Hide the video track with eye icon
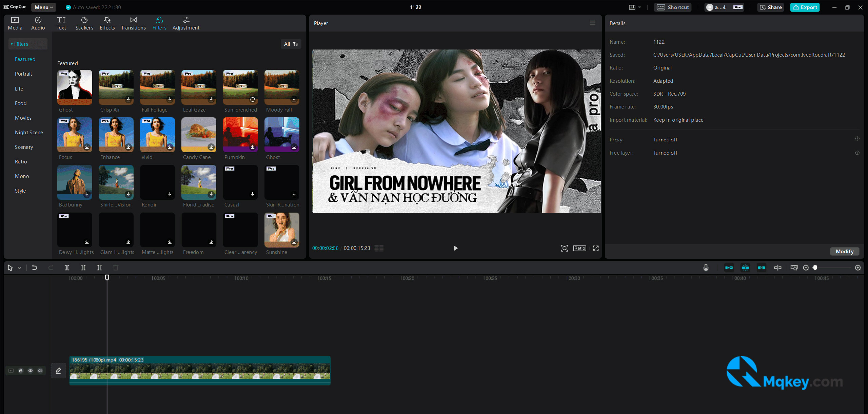Viewport: 868px width, 414px height. pyautogui.click(x=31, y=371)
